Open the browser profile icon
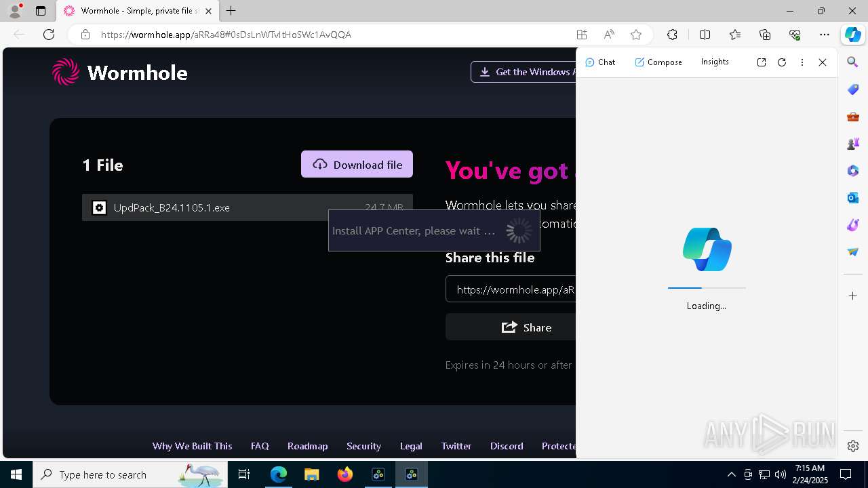 pyautogui.click(x=15, y=11)
